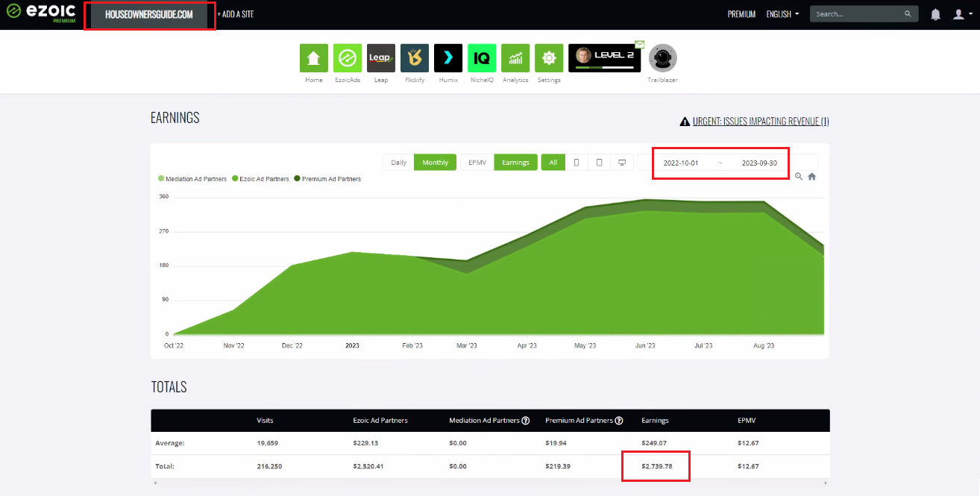Click the EARNINGS page heading
The image size is (980, 496).
click(x=175, y=118)
